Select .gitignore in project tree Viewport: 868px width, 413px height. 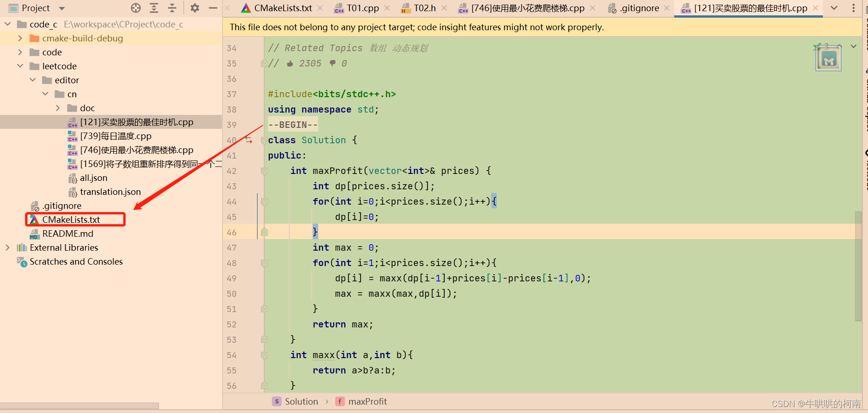pyautogui.click(x=61, y=206)
